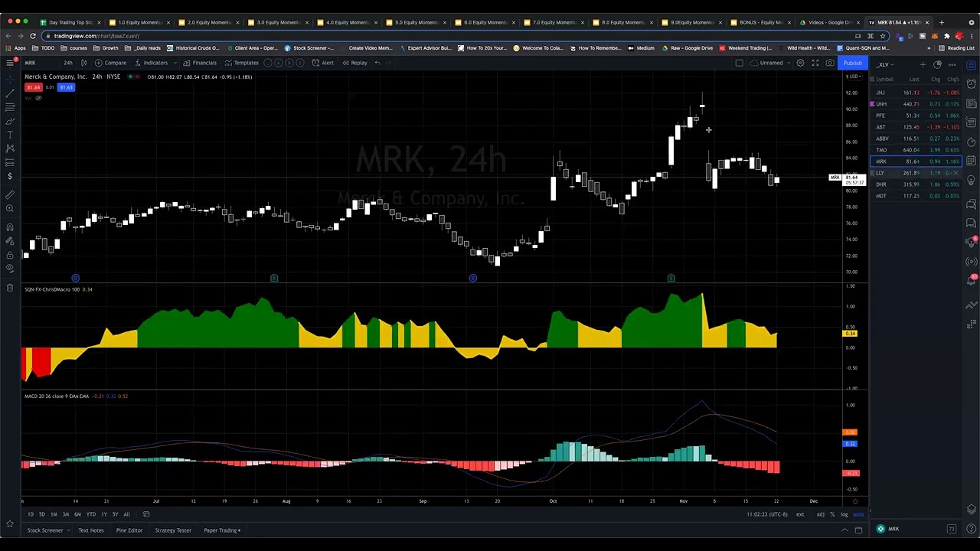The width and height of the screenshot is (980, 551).
Task: Open the Pine Editor tab
Action: [129, 530]
